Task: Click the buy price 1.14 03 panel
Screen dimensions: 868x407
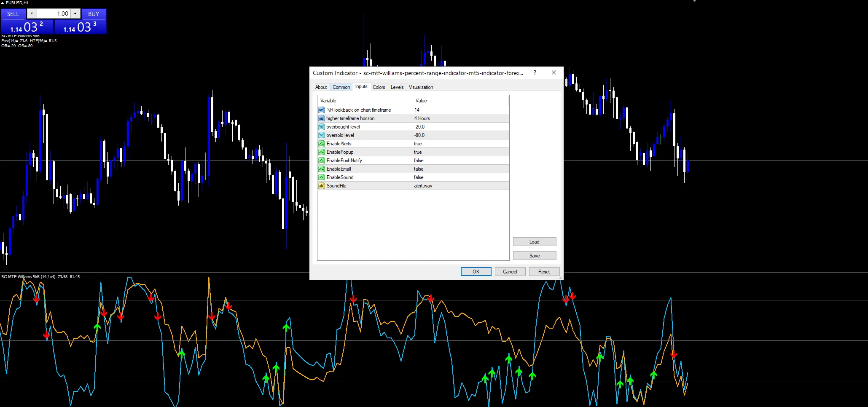Action: pos(80,27)
